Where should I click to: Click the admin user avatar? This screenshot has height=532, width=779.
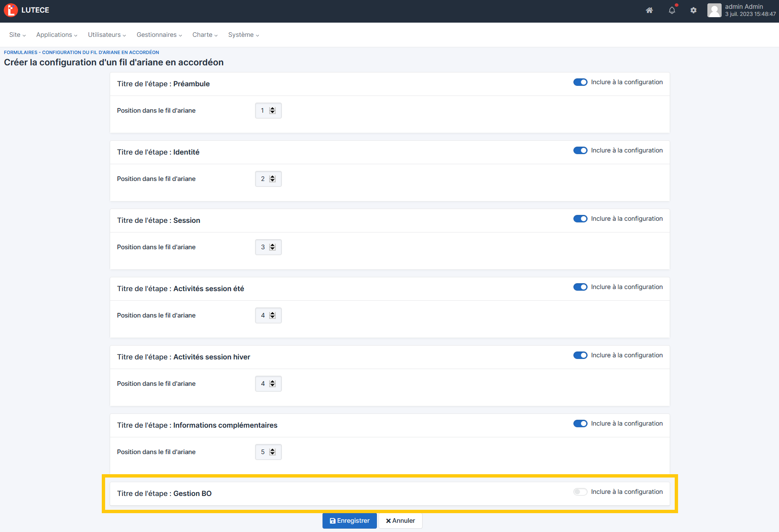[715, 10]
